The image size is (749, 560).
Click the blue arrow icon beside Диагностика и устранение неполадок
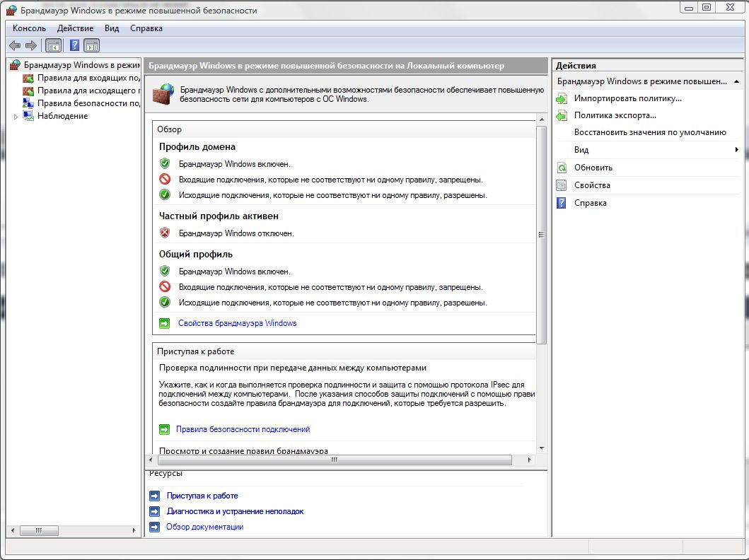point(154,511)
